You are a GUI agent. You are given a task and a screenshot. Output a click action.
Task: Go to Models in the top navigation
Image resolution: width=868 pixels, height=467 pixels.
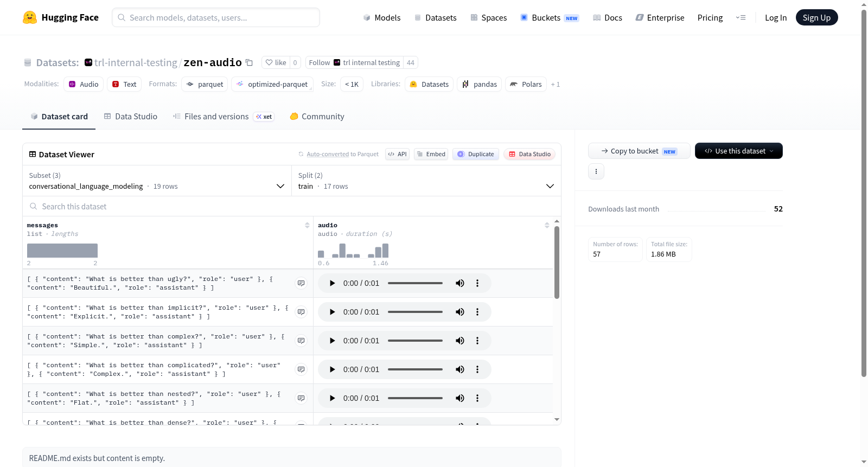tap(382, 18)
